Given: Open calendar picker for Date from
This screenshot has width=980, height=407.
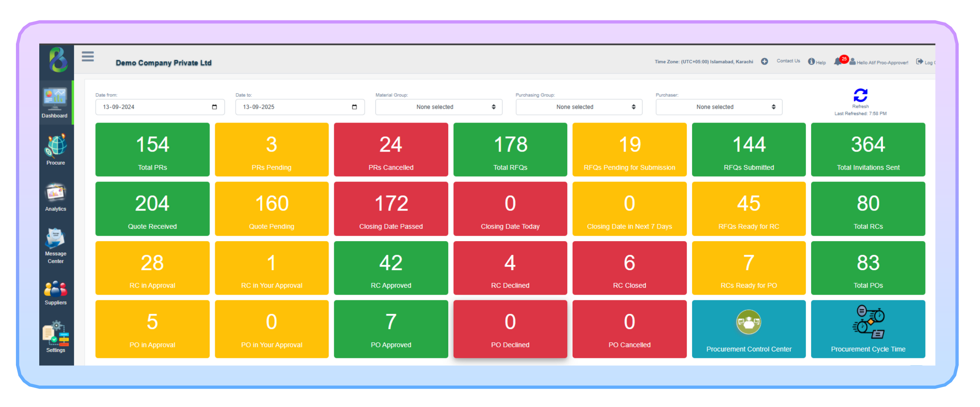Looking at the screenshot, I should (x=214, y=107).
